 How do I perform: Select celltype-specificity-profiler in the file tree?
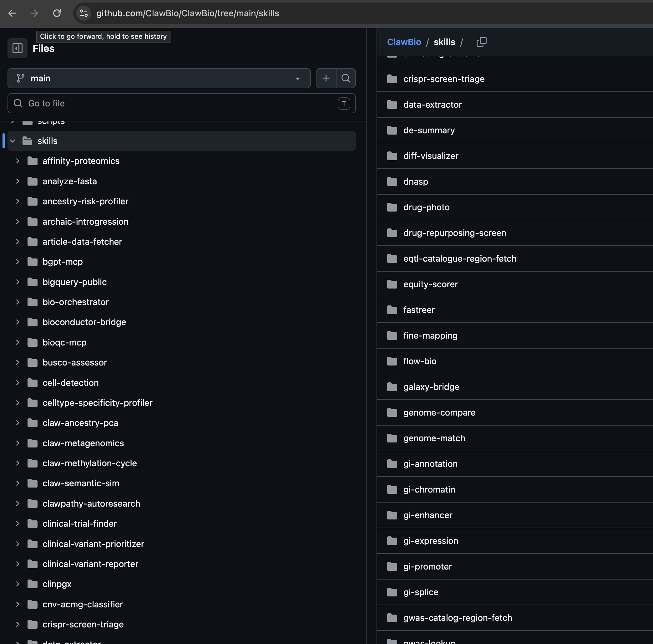point(97,402)
